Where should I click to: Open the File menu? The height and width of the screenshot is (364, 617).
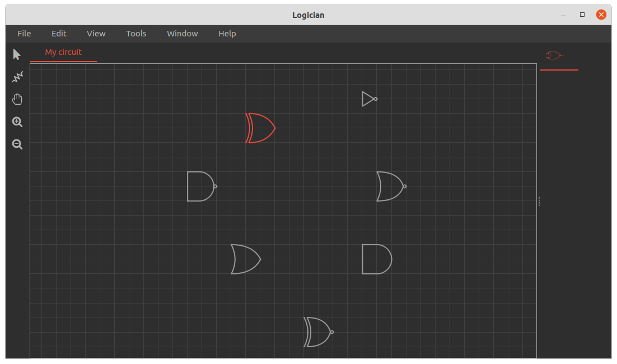tap(24, 34)
